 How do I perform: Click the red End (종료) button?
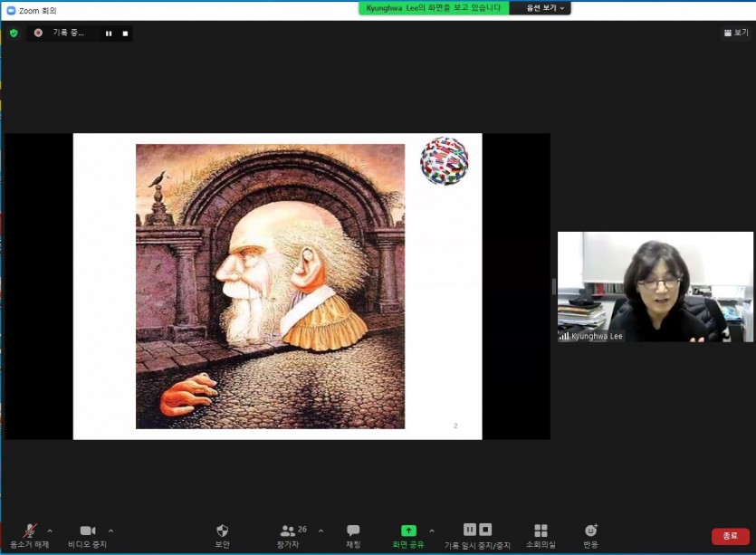point(730,536)
